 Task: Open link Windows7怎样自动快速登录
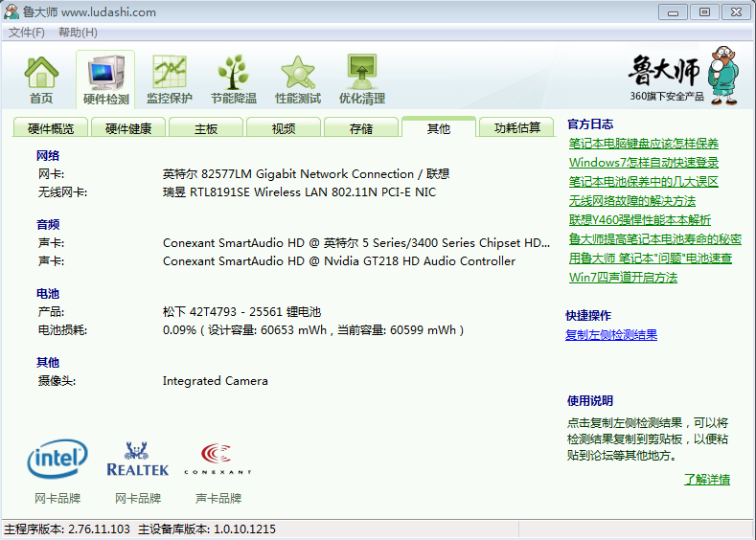point(644,163)
